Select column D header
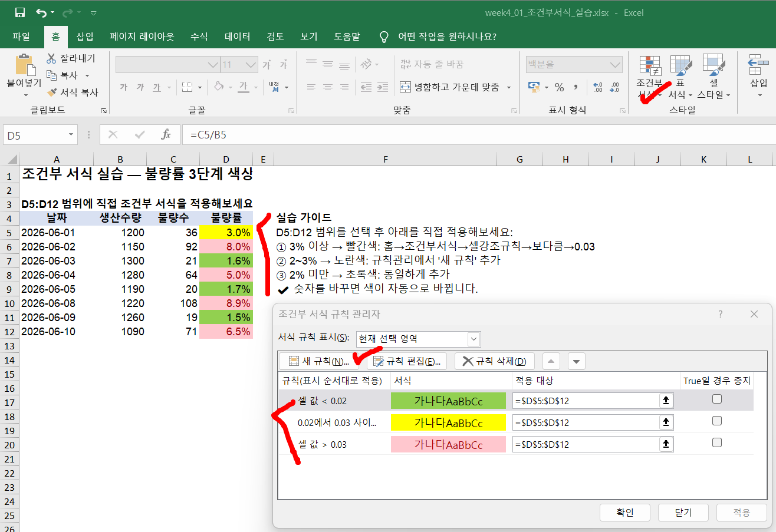 (226, 159)
